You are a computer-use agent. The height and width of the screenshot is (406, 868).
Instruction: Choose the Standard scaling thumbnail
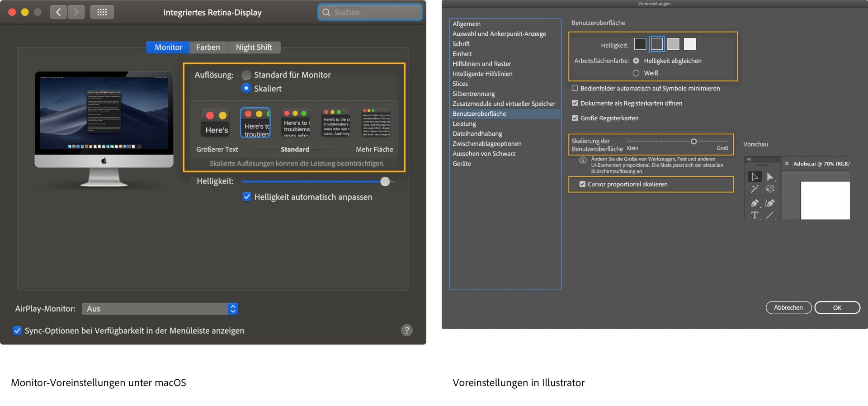pos(295,123)
